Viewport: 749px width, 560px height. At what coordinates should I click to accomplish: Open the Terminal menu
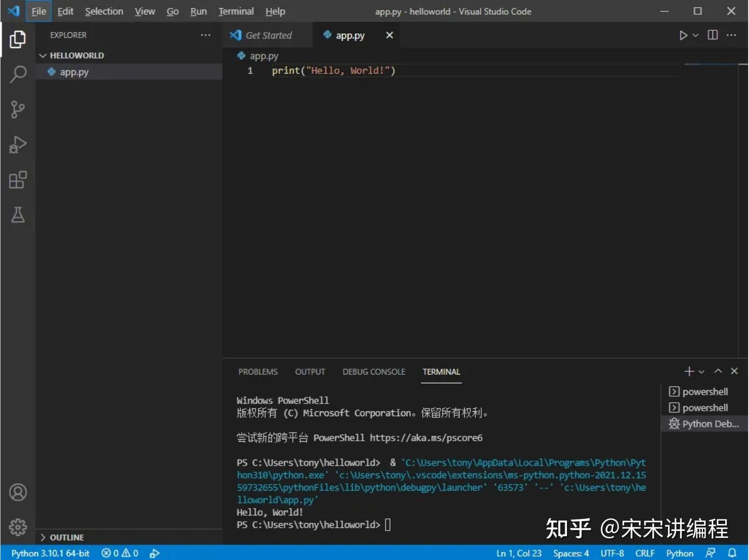tap(236, 11)
